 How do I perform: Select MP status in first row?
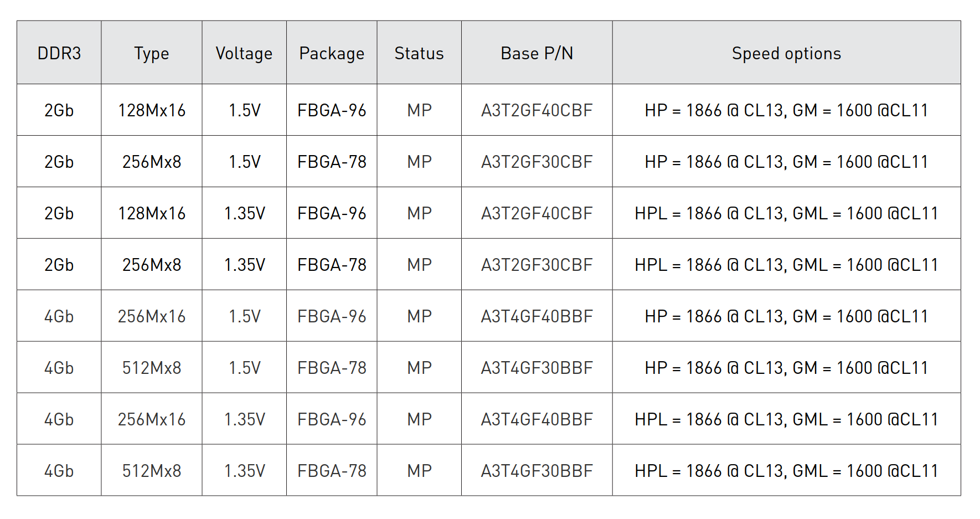point(419,110)
